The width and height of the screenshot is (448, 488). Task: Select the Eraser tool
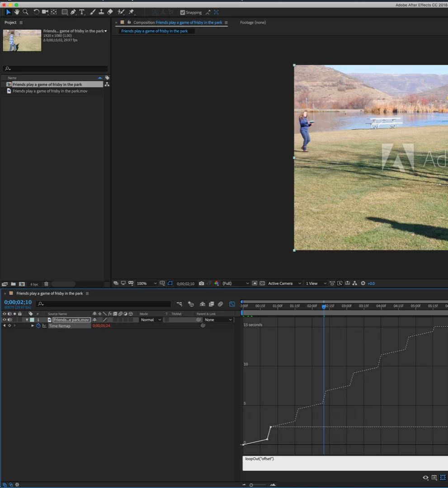(x=110, y=12)
